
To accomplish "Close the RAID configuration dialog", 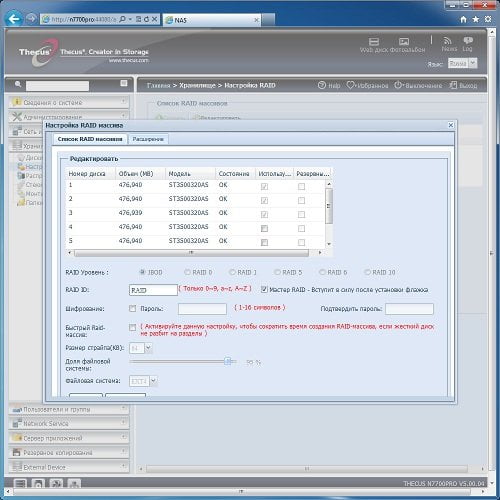I will coord(451,125).
